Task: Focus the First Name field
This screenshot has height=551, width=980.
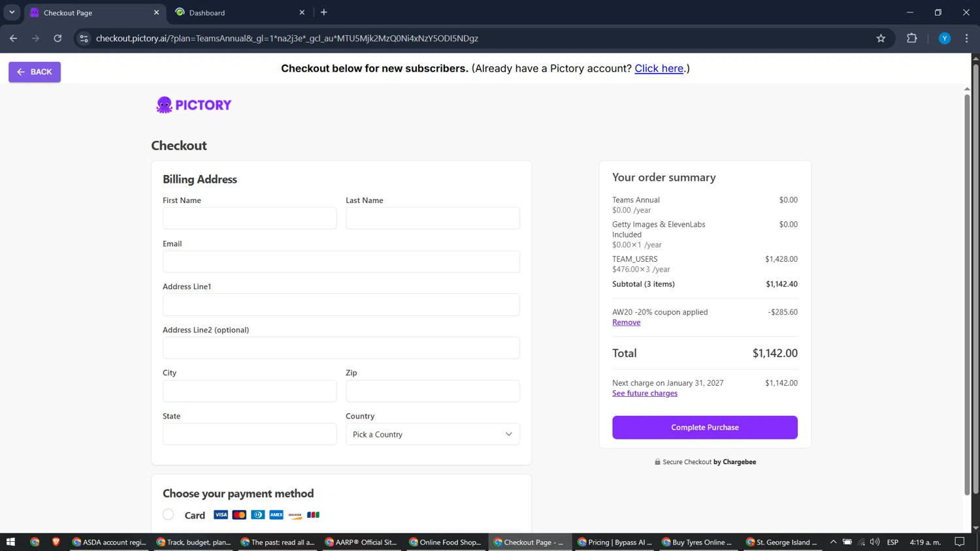Action: (x=250, y=218)
